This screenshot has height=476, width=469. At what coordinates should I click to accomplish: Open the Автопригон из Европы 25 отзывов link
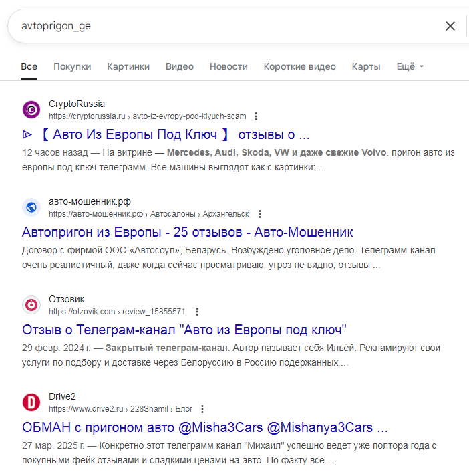188,232
